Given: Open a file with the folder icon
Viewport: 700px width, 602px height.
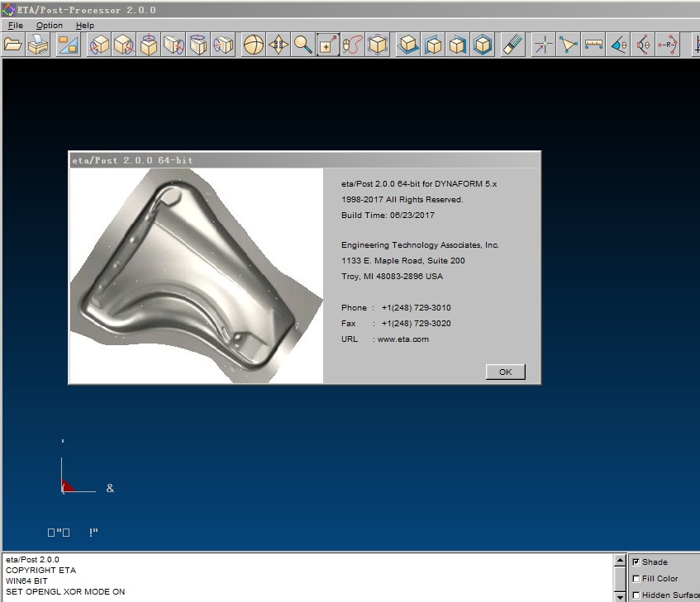Looking at the screenshot, I should (x=12, y=45).
